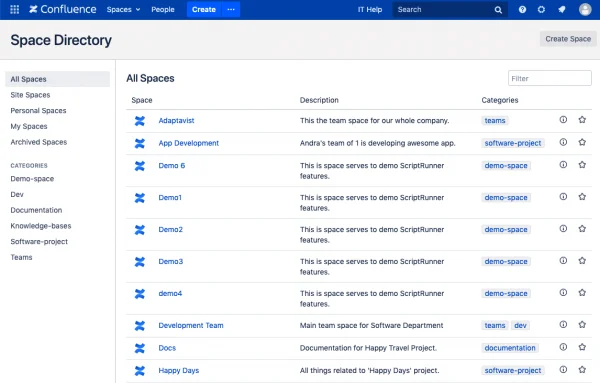Open the notifications icon

561,10
